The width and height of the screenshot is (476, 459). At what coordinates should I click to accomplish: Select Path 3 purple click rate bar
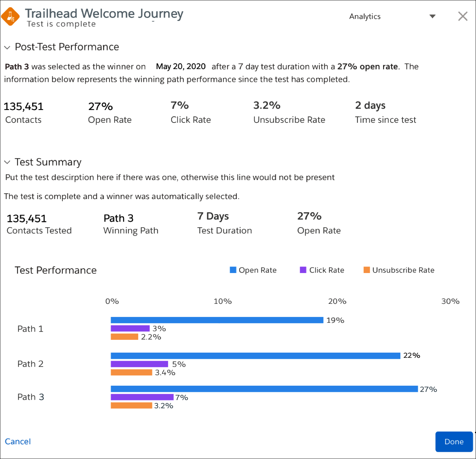click(142, 397)
